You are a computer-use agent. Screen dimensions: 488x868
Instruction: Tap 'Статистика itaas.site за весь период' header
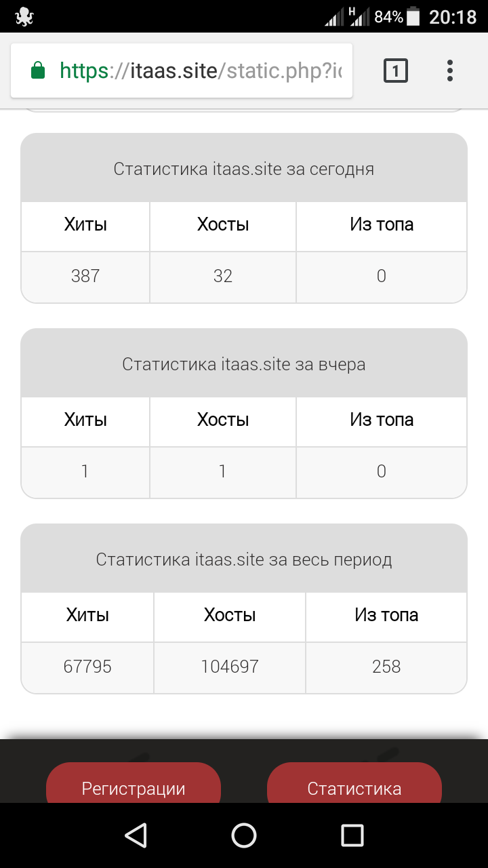click(x=244, y=559)
